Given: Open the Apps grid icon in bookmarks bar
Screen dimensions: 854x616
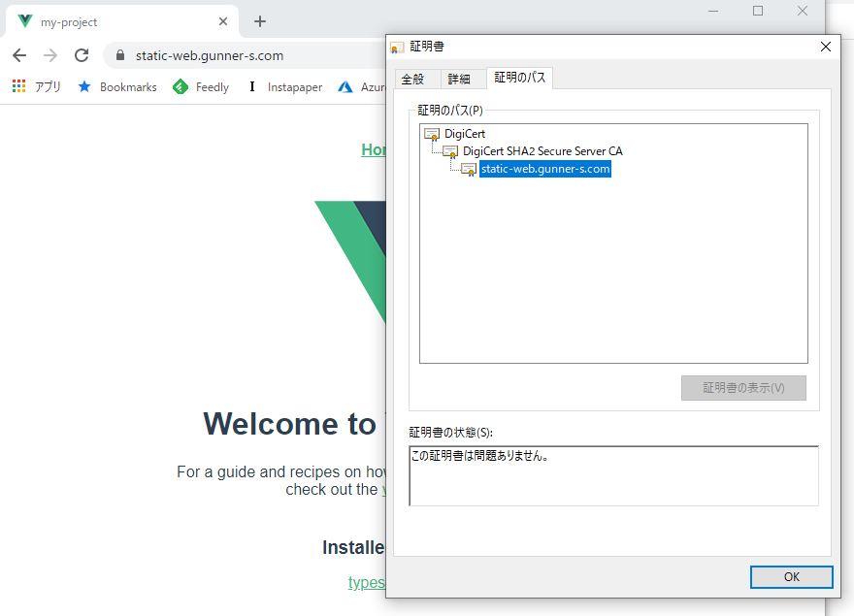Looking at the screenshot, I should 19,86.
